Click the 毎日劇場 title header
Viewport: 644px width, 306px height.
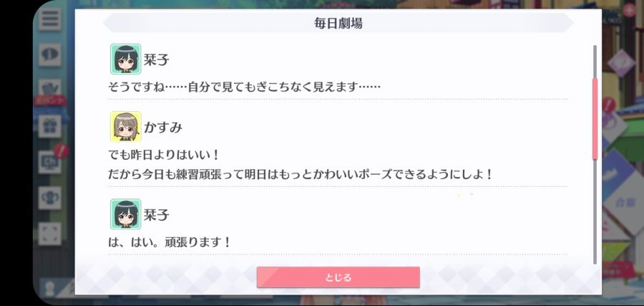click(338, 24)
